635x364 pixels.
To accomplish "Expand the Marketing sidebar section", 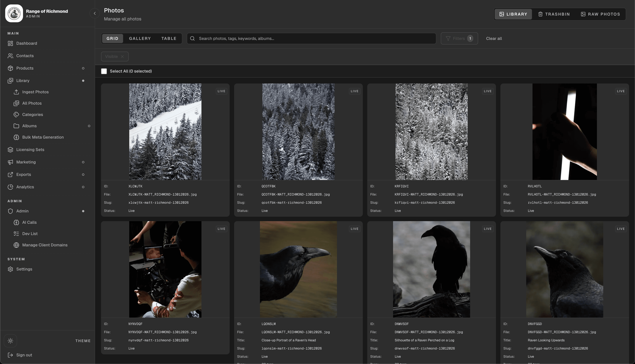I will [83, 162].
